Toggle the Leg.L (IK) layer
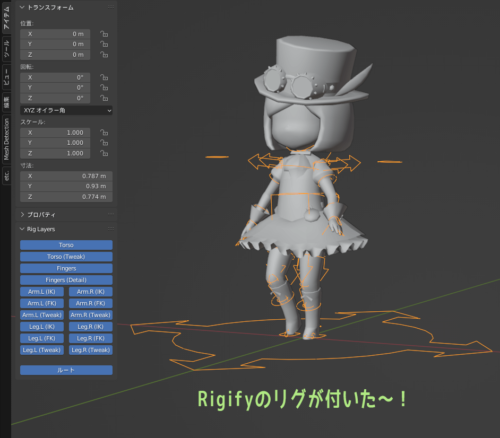 pyautogui.click(x=42, y=327)
